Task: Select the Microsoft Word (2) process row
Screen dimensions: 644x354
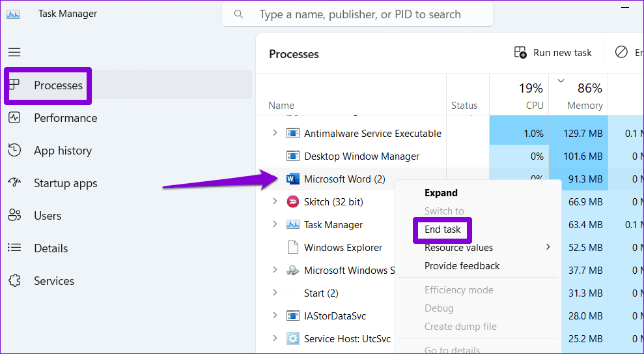Action: 344,179
